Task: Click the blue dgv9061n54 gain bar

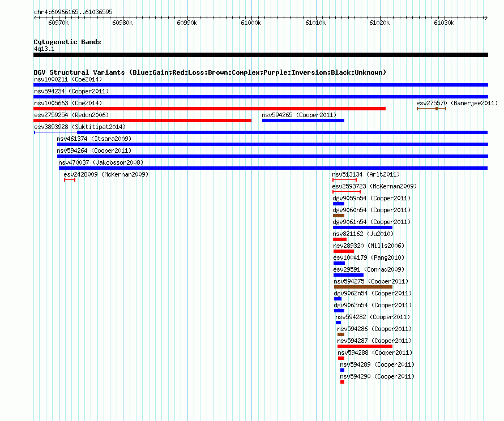Action: click(x=362, y=227)
